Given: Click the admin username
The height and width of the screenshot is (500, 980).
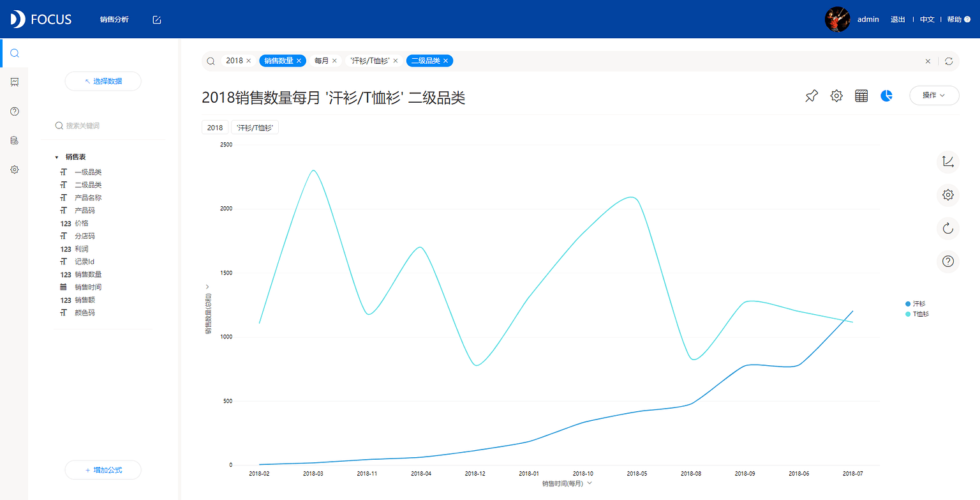Looking at the screenshot, I should [x=868, y=20].
